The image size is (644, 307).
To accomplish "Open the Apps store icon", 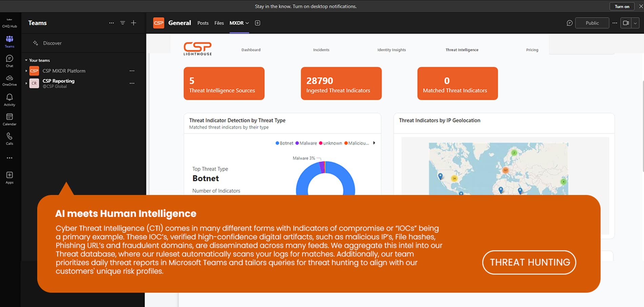I will click(x=9, y=178).
